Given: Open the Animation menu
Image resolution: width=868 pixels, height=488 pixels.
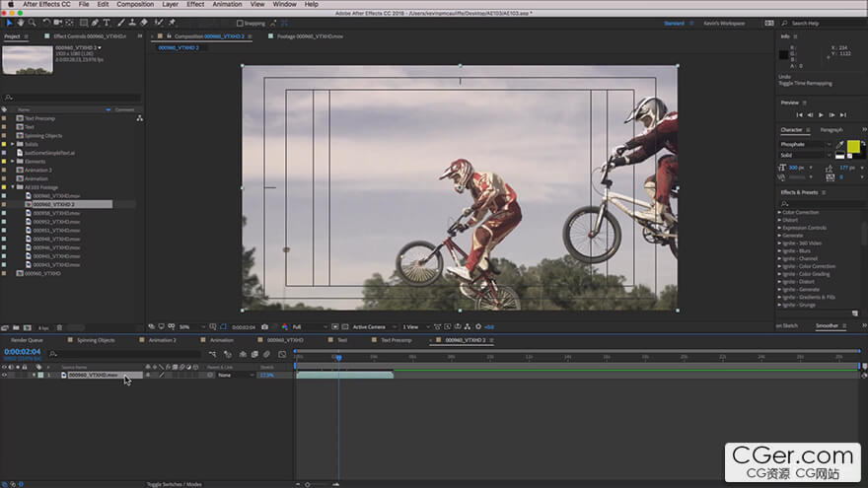Looking at the screenshot, I should pos(227,4).
